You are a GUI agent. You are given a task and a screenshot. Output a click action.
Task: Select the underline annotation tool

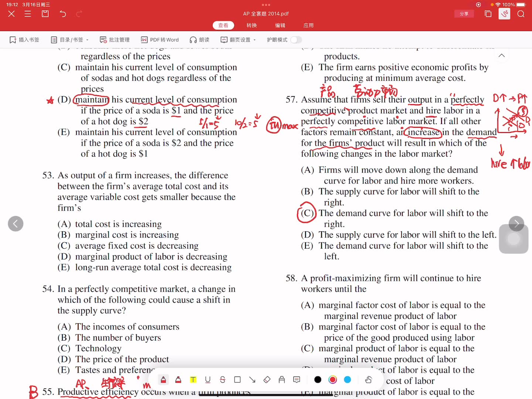(208, 379)
